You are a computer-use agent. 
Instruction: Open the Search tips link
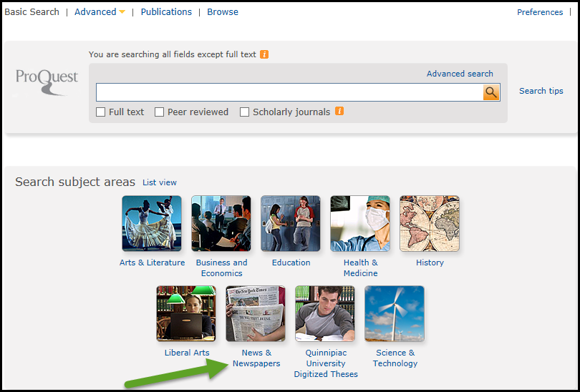point(541,91)
